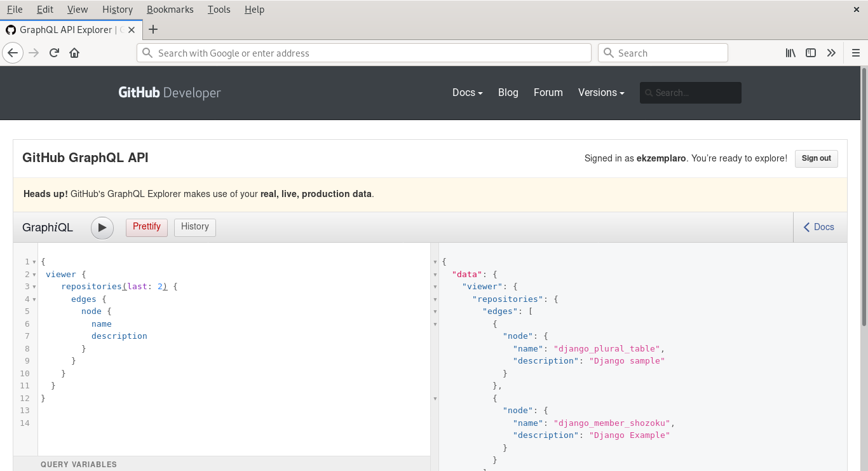Viewport: 868px width, 471px height.
Task: Collapse the "data" object in results
Action: 435,275
